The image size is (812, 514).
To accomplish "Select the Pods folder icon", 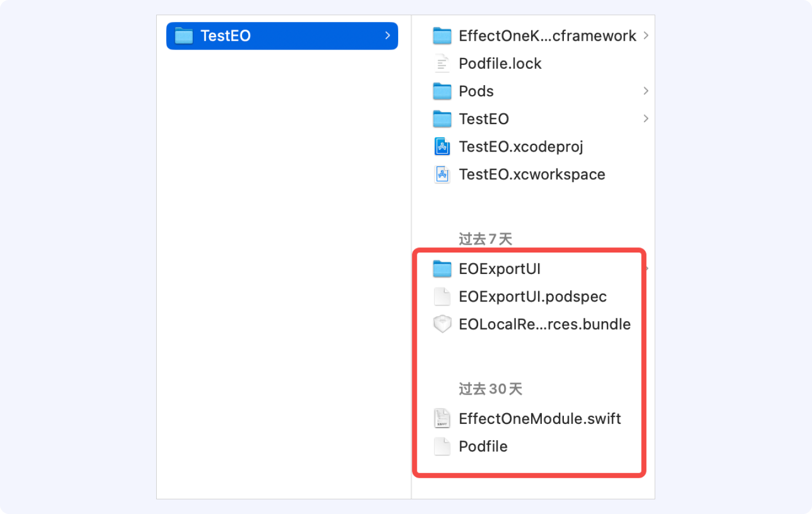I will point(442,91).
